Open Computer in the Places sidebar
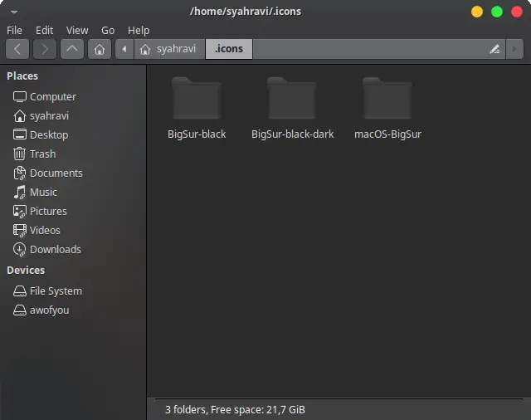Screen dimensions: 531x420 pos(44,97)
